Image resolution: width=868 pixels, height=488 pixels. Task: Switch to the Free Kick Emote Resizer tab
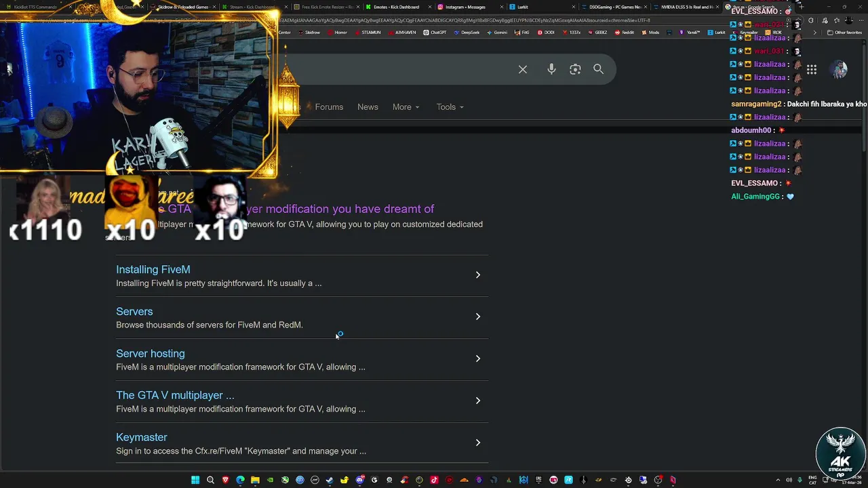327,7
